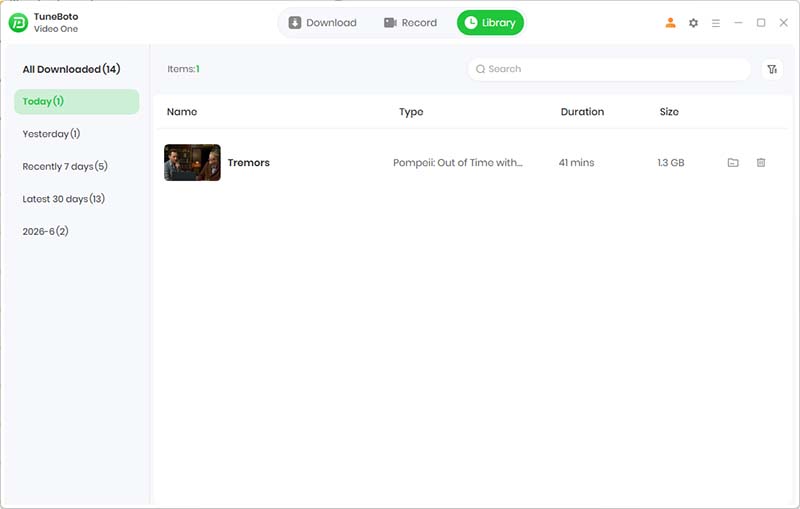This screenshot has width=800, height=509.
Task: Focus the Search input field
Action: coord(609,69)
